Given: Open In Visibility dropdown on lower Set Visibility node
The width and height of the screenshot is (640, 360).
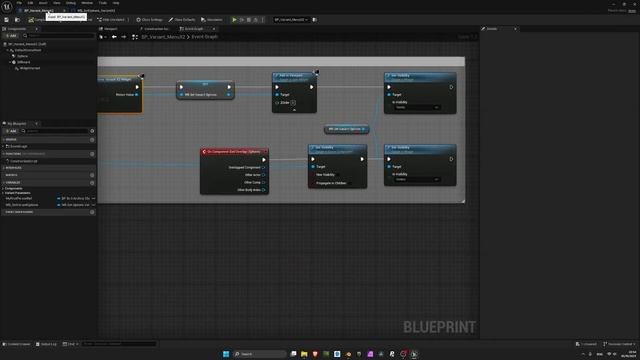Looking at the screenshot, I should 417,179.
